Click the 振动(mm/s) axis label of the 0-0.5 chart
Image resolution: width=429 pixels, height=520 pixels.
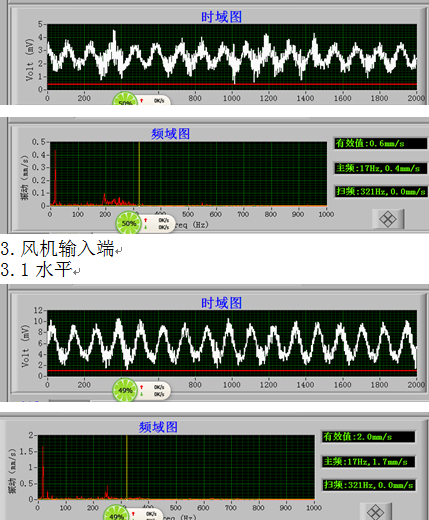click(24, 178)
